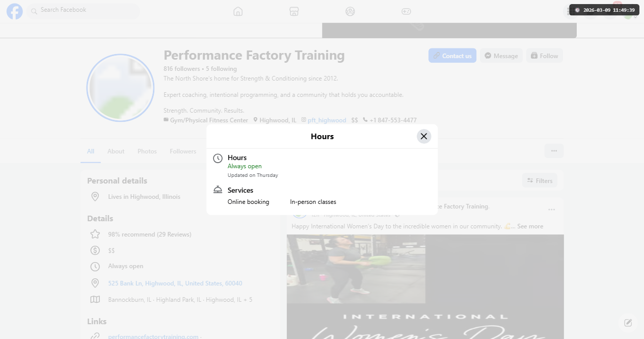Click the pin icon by Lives in Highwood
Image resolution: width=644 pixels, height=339 pixels.
(95, 197)
